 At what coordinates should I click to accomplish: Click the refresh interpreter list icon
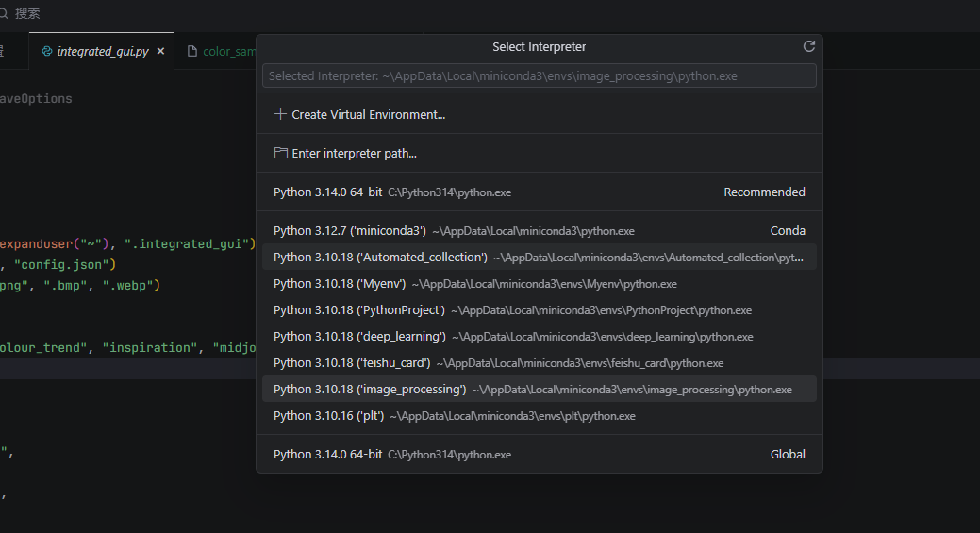808,46
